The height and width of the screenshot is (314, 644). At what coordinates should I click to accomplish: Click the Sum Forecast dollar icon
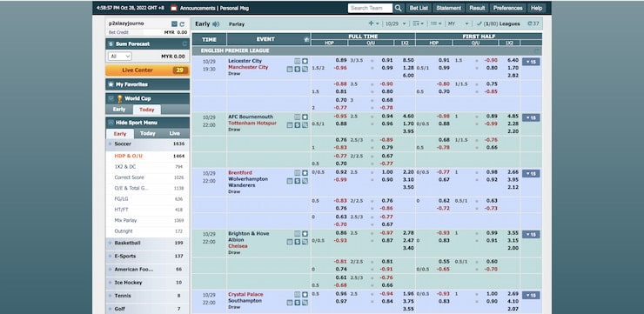pyautogui.click(x=111, y=43)
